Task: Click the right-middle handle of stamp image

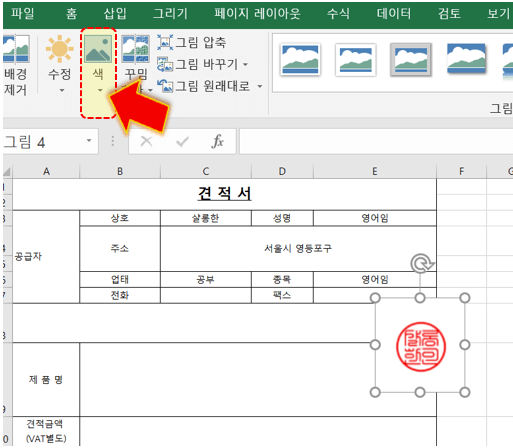Action: (x=465, y=345)
